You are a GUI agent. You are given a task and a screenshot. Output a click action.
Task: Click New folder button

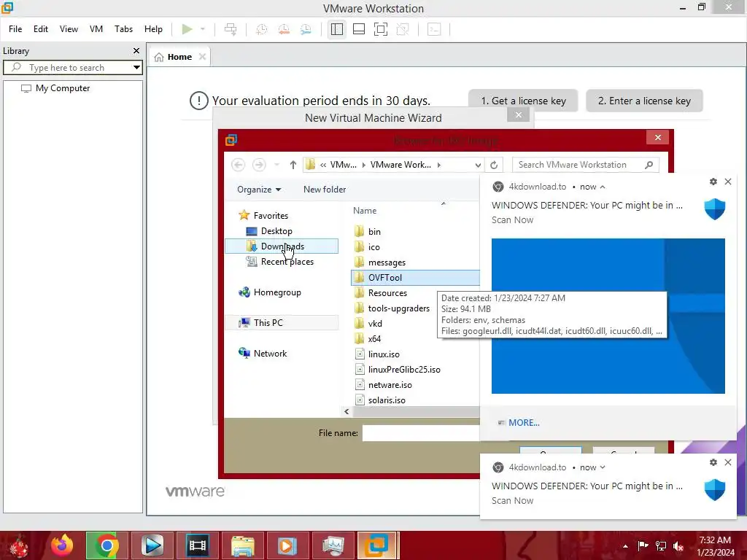pyautogui.click(x=325, y=190)
